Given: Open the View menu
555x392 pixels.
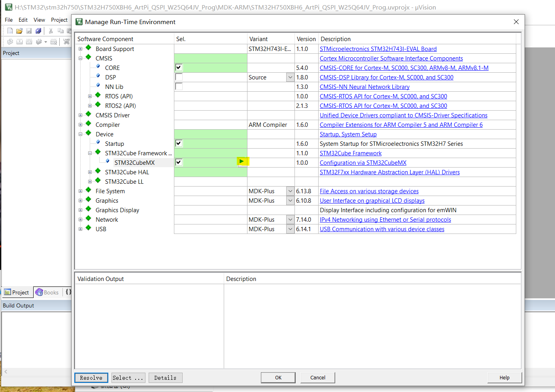Looking at the screenshot, I should tap(39, 20).
